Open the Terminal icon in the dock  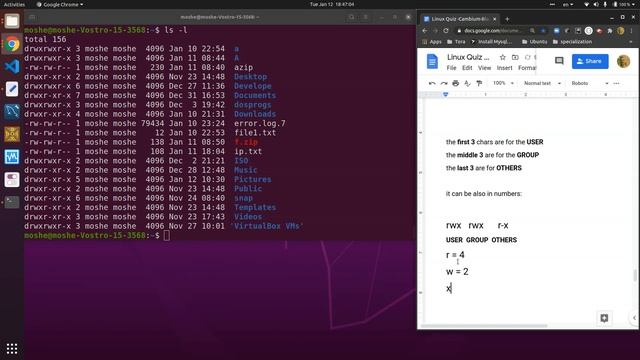click(12, 202)
